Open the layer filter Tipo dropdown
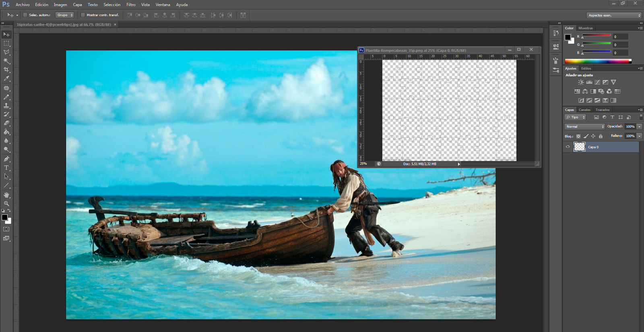 coord(575,117)
